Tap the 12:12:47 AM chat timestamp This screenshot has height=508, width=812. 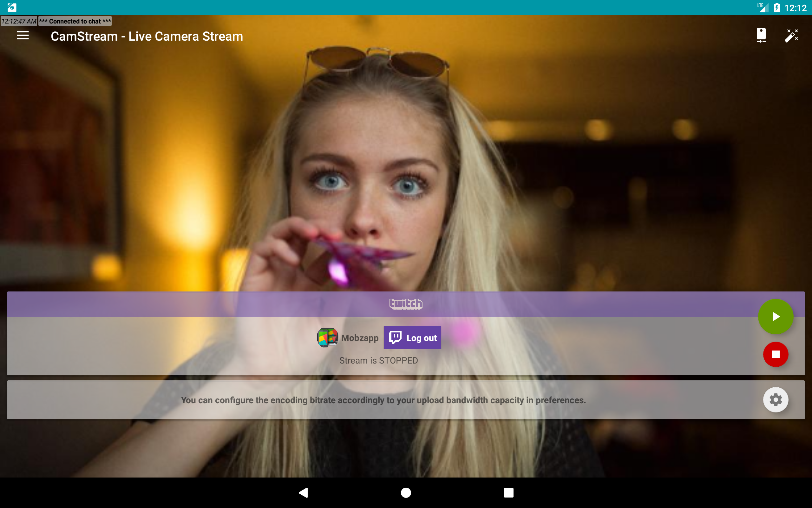[19, 21]
